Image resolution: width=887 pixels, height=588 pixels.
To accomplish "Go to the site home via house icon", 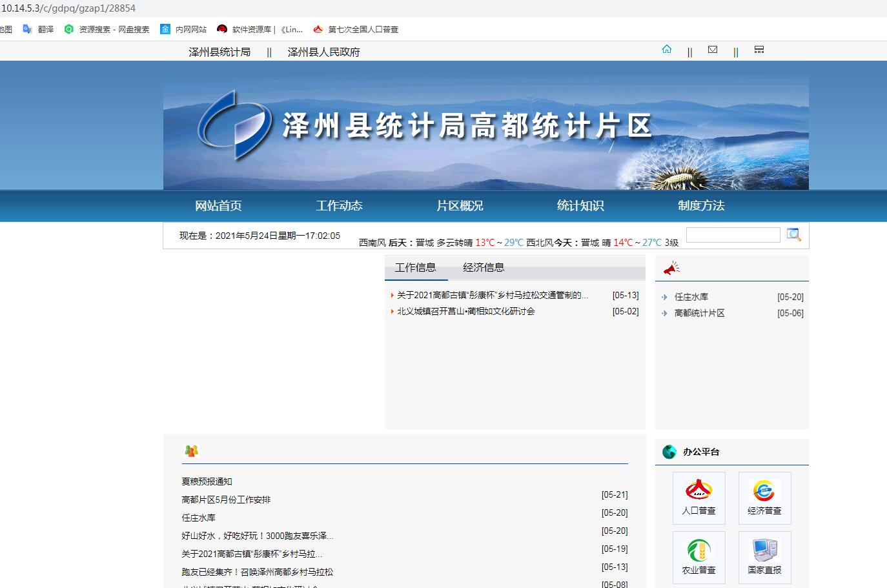I will point(667,49).
